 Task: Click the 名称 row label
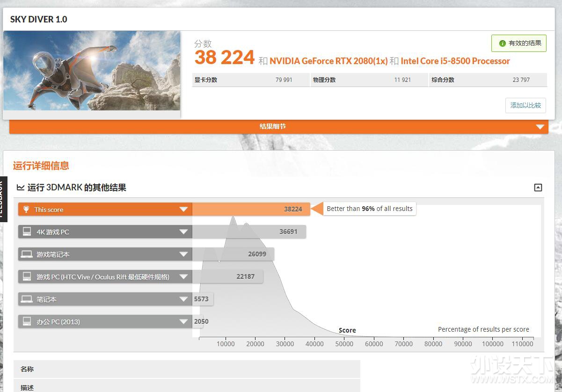pyautogui.click(x=27, y=369)
